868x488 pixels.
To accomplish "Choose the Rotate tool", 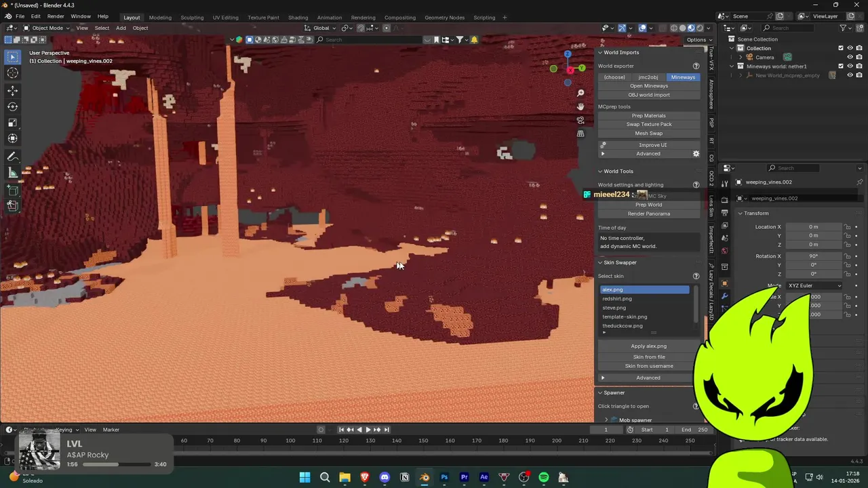I will 12,106.
